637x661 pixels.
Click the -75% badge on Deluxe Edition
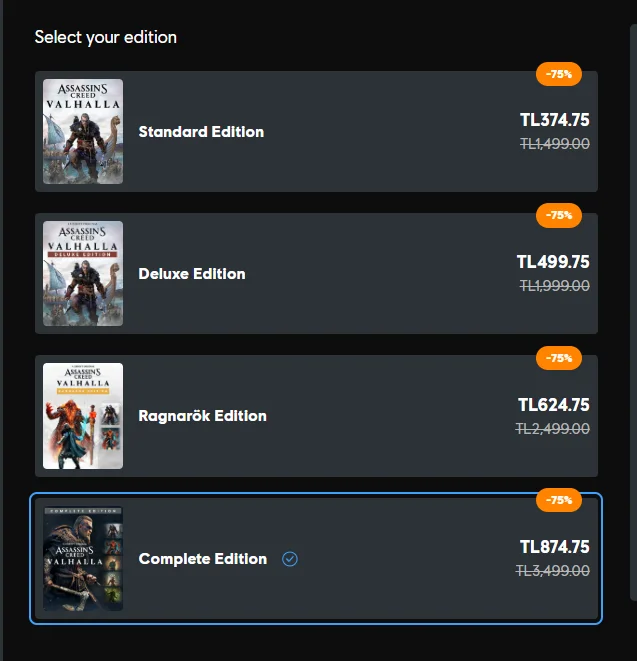tap(559, 215)
